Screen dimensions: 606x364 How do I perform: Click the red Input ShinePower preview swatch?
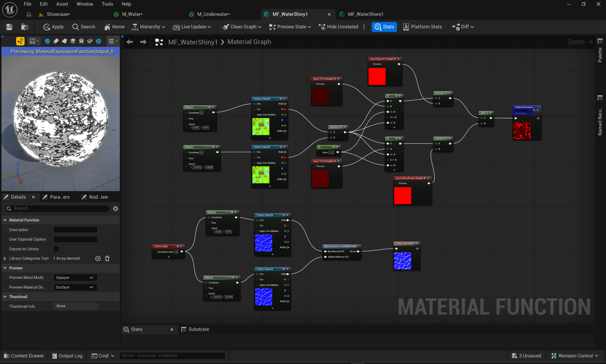point(402,195)
